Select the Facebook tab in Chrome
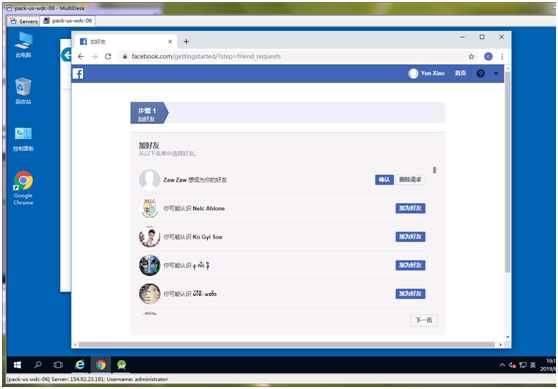The height and width of the screenshot is (389, 558). coord(126,42)
